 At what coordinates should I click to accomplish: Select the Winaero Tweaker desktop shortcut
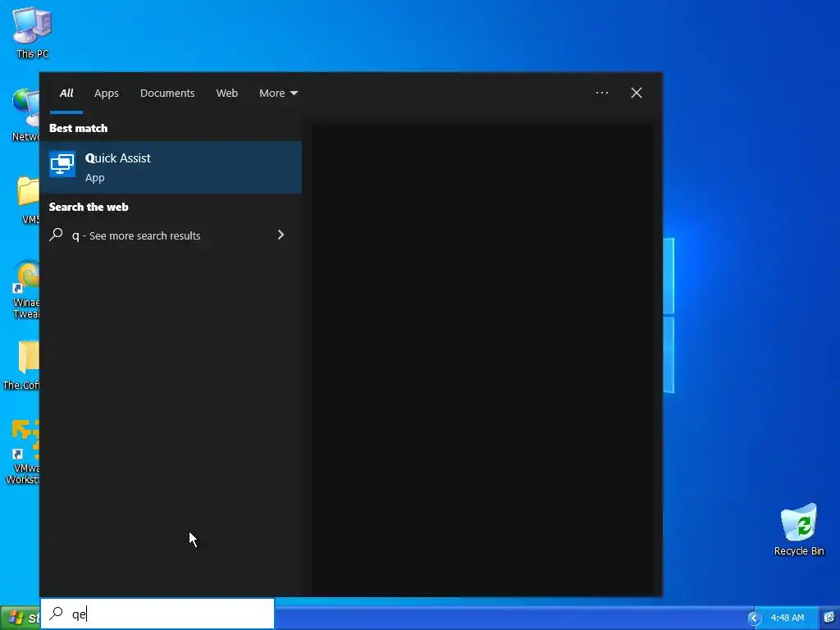(x=25, y=290)
